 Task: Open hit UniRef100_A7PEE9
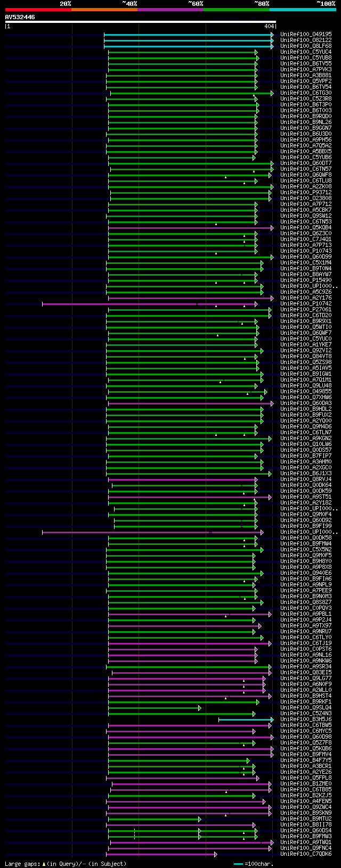(306, 591)
